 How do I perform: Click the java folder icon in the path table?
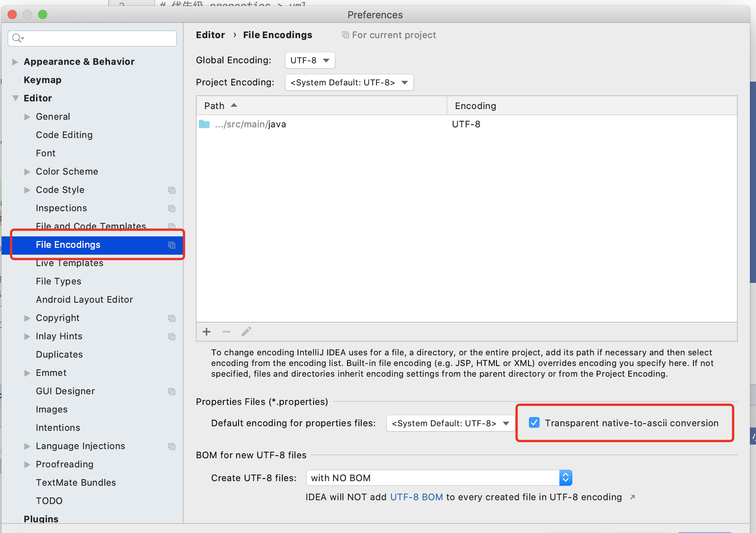(x=204, y=124)
